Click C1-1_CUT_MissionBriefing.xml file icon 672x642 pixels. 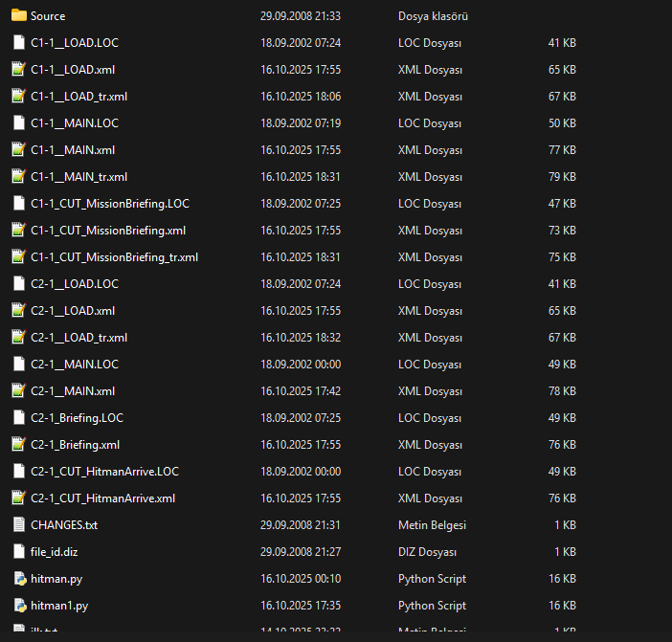(x=19, y=230)
